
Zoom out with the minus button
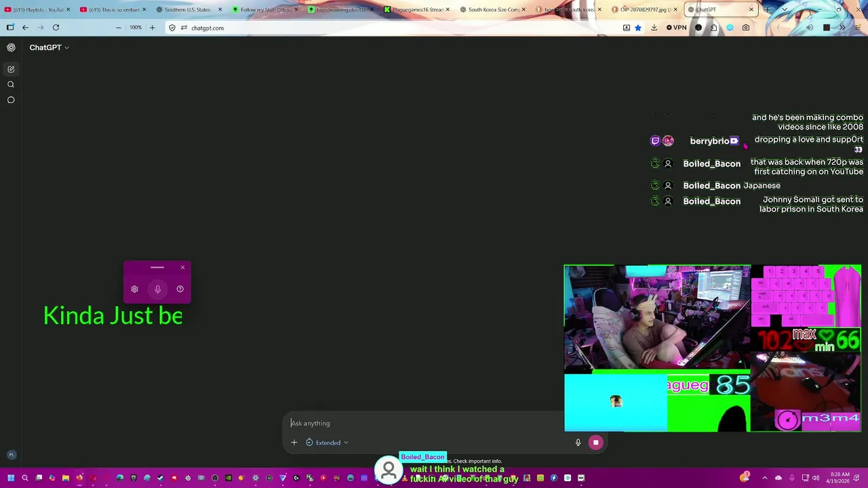click(118, 28)
